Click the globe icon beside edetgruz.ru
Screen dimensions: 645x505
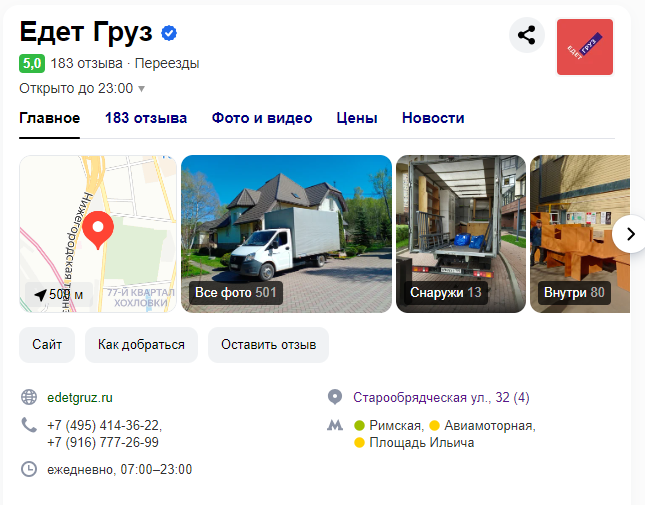click(29, 397)
